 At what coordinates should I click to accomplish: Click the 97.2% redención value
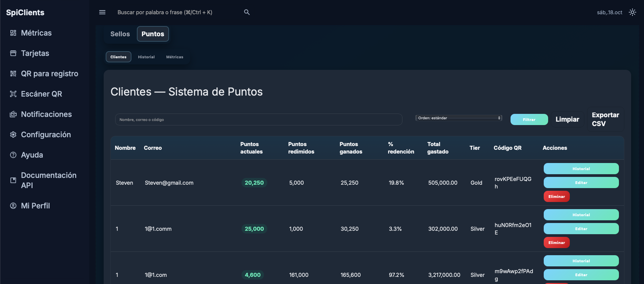tap(396, 275)
